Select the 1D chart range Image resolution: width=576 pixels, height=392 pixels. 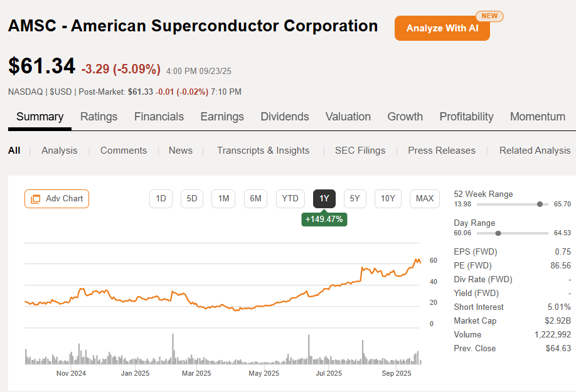(161, 199)
